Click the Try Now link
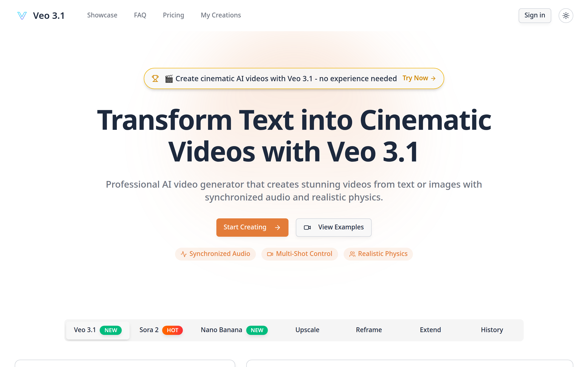Screen dimensions: 588x367 pos(416,78)
